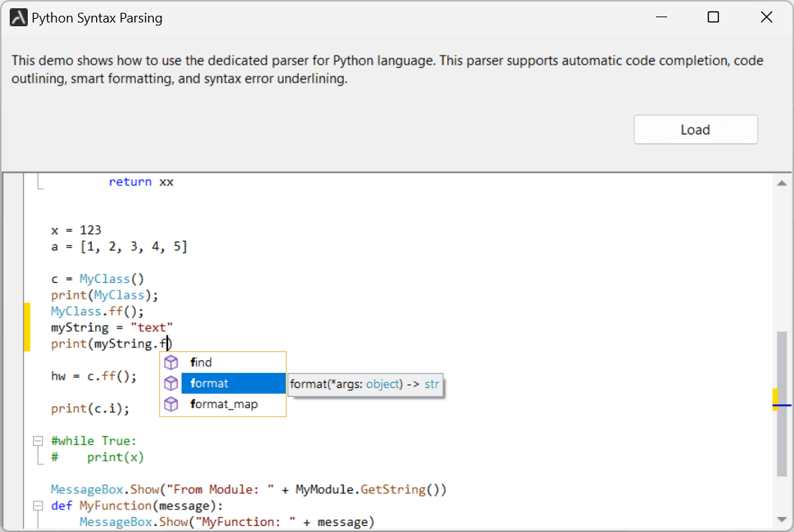Click the 'print(MyClass);' line

pyautogui.click(x=104, y=295)
